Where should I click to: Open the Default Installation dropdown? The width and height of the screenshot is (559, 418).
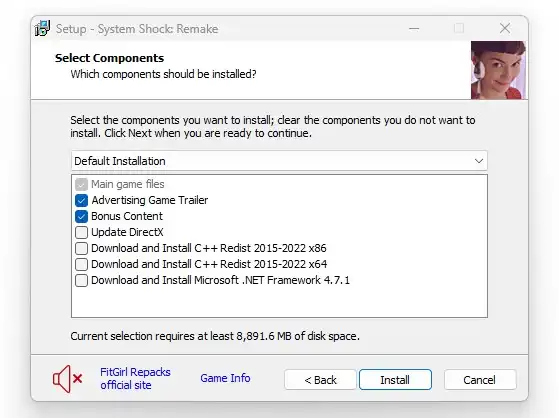279,161
